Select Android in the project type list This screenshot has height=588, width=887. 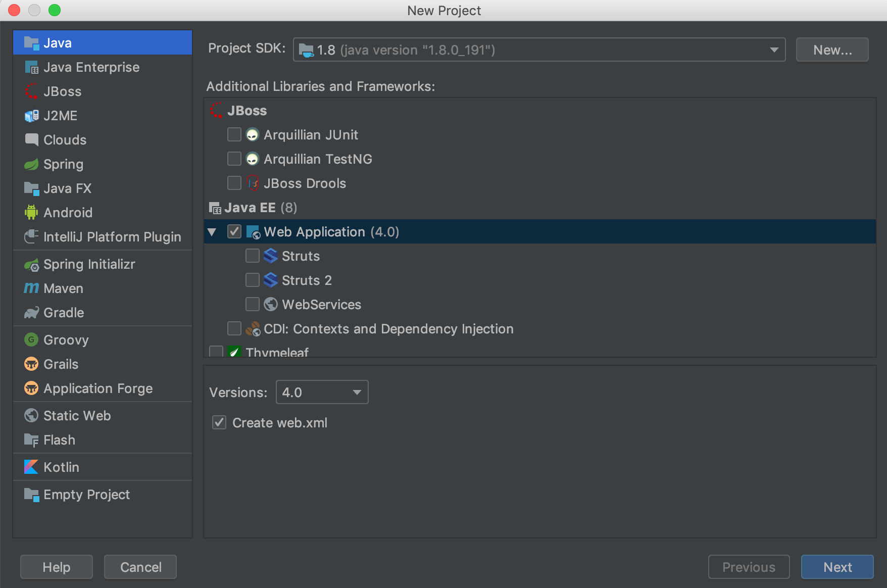click(103, 213)
